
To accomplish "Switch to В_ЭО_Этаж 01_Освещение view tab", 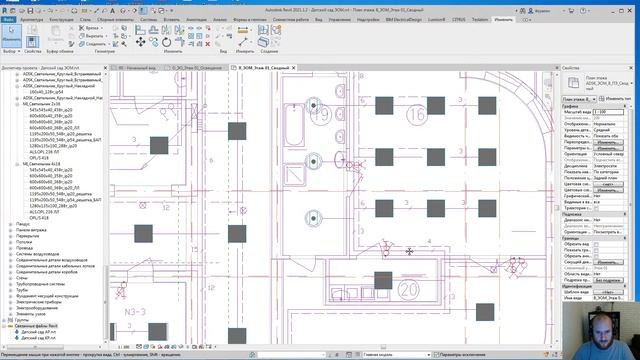I will tap(196, 68).
